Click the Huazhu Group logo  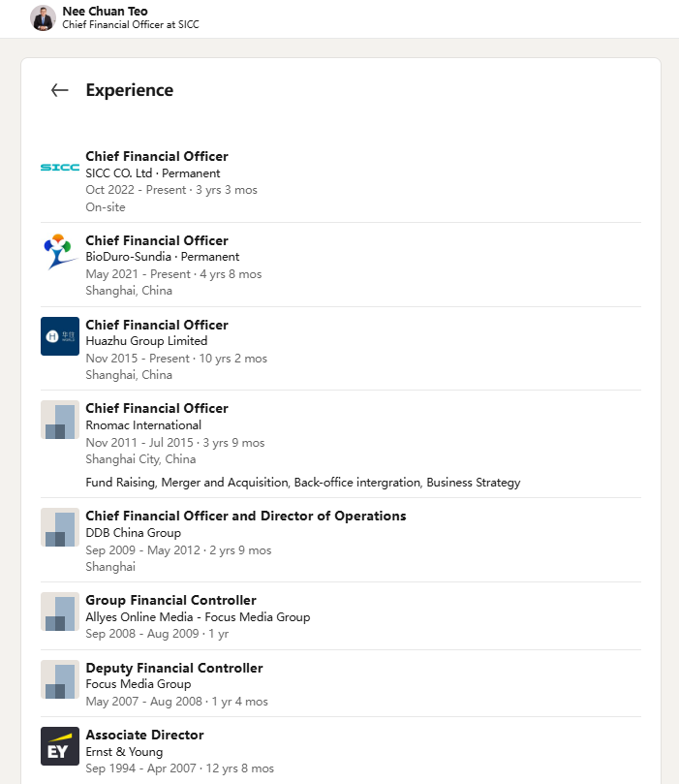tap(60, 335)
